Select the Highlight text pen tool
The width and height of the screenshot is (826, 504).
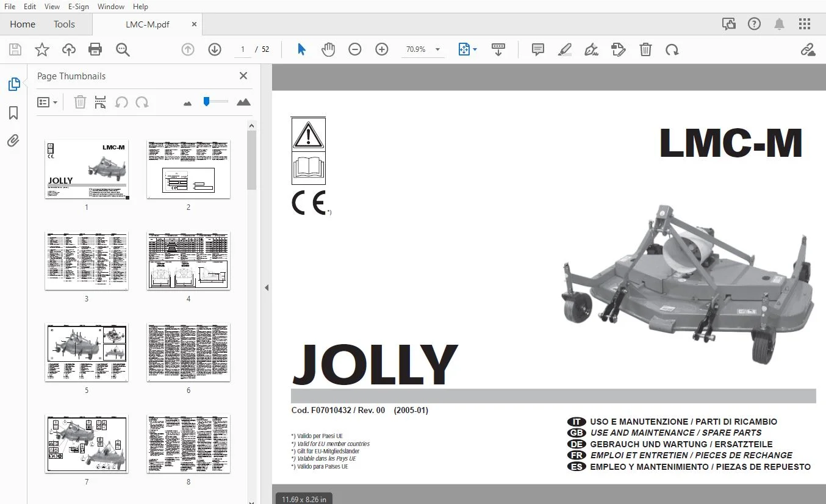(565, 49)
